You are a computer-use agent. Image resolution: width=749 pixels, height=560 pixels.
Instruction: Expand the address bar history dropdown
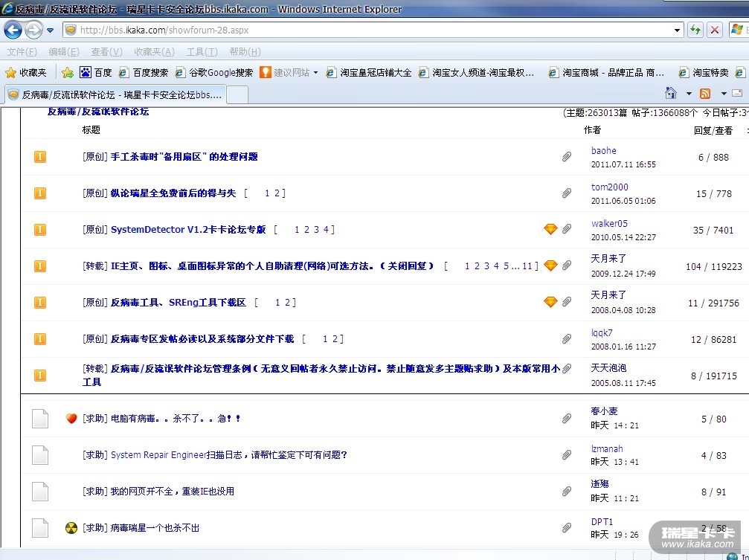pos(677,30)
